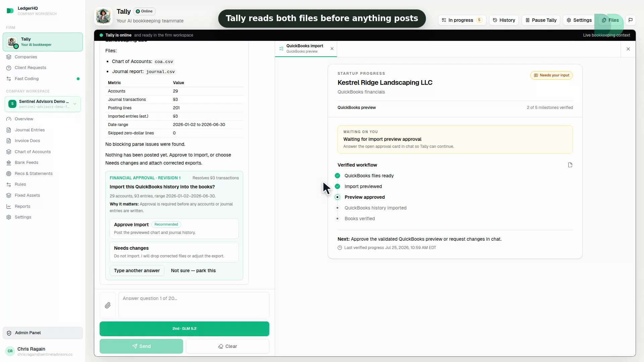Click the 2nd · GLM 5.2 model bar
This screenshot has height=362, width=644.
184,329
